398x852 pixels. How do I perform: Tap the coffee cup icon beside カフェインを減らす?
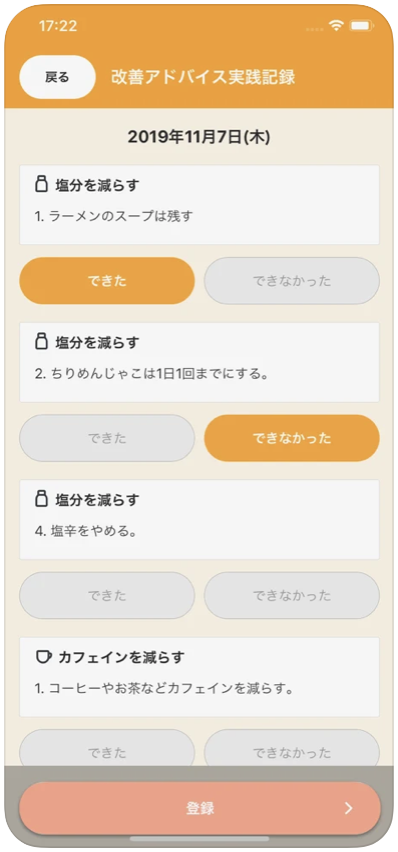pos(43,657)
